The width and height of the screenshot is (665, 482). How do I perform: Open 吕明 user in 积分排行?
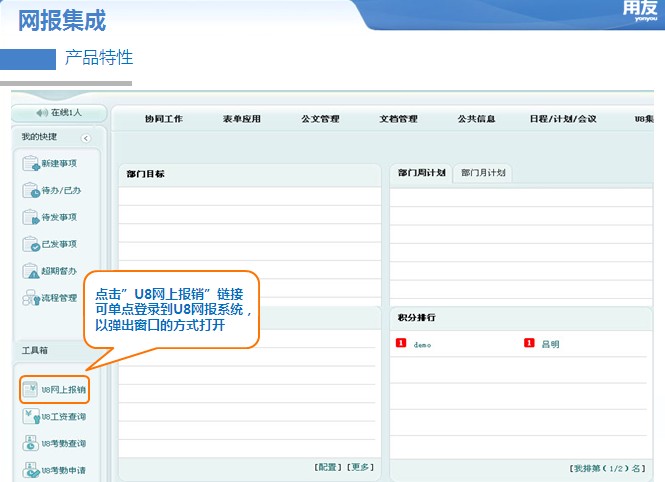click(x=550, y=344)
